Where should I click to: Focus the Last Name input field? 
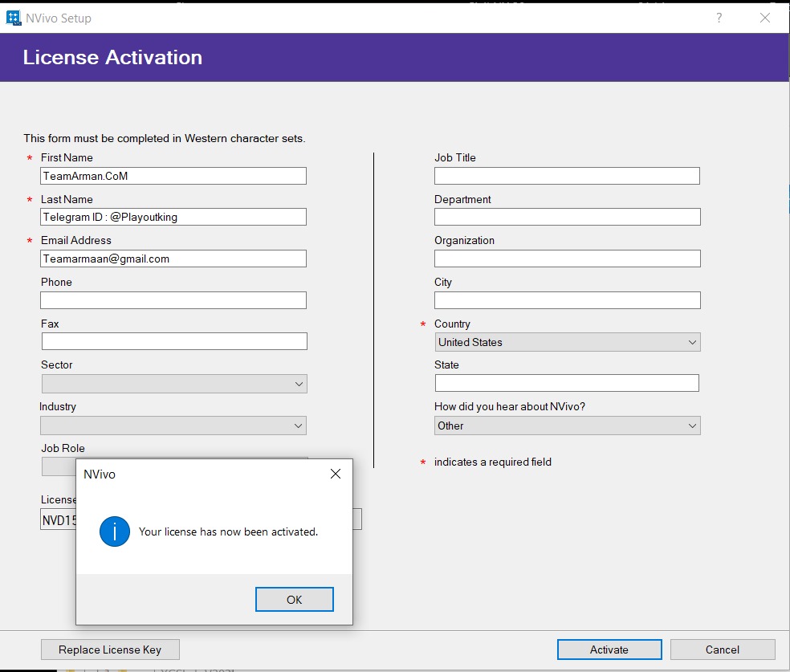pyautogui.click(x=173, y=217)
